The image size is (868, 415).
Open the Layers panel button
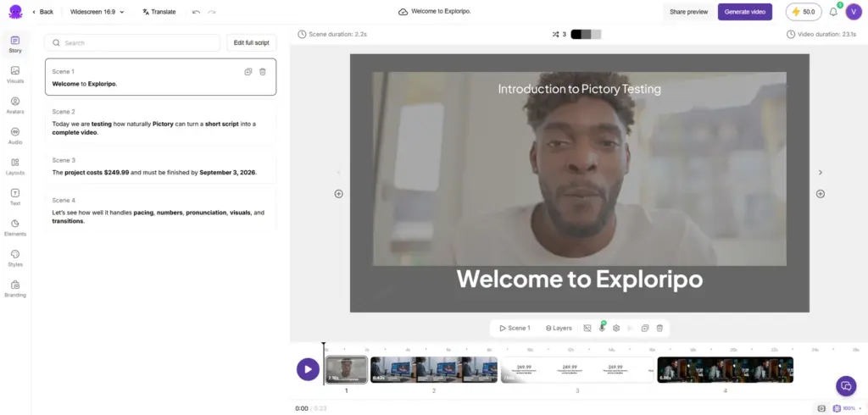[559, 328]
